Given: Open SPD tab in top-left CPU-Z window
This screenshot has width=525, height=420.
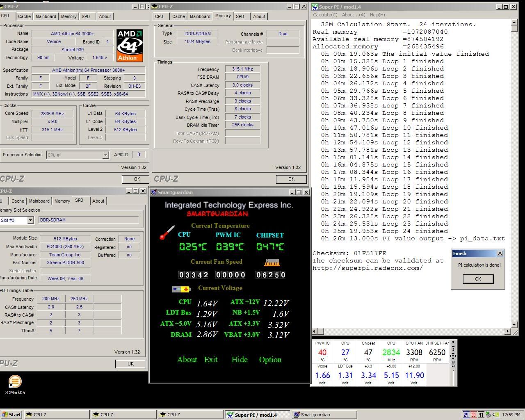Looking at the screenshot, I should click(x=85, y=16).
